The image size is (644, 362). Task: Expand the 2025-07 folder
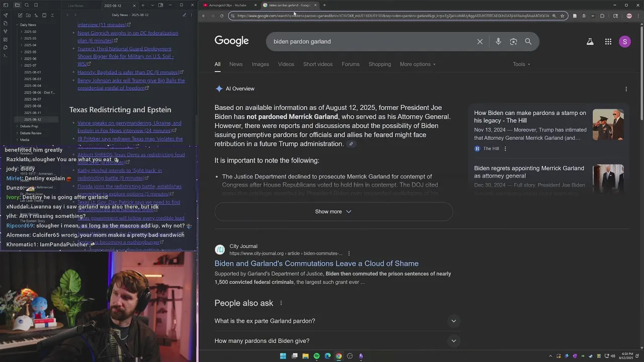click(30, 65)
